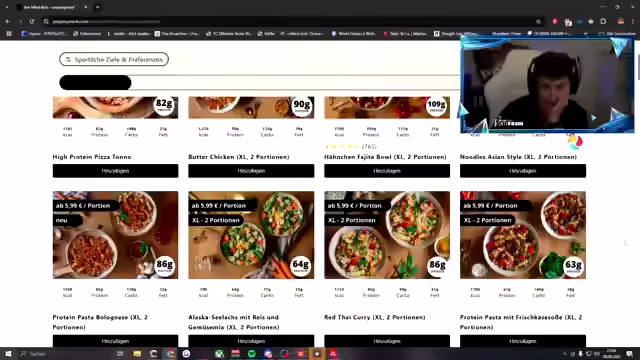Open Xbox app from taskbar
The width and height of the screenshot is (640, 360).
[219, 354]
